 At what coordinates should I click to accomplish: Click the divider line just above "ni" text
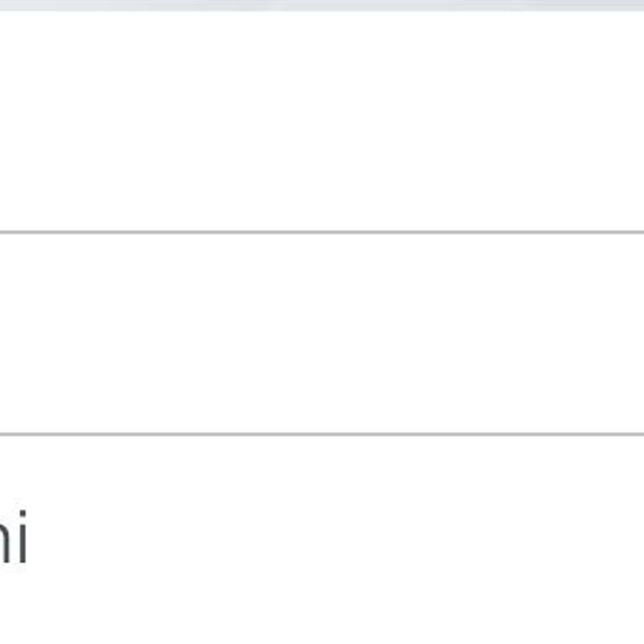(x=322, y=434)
